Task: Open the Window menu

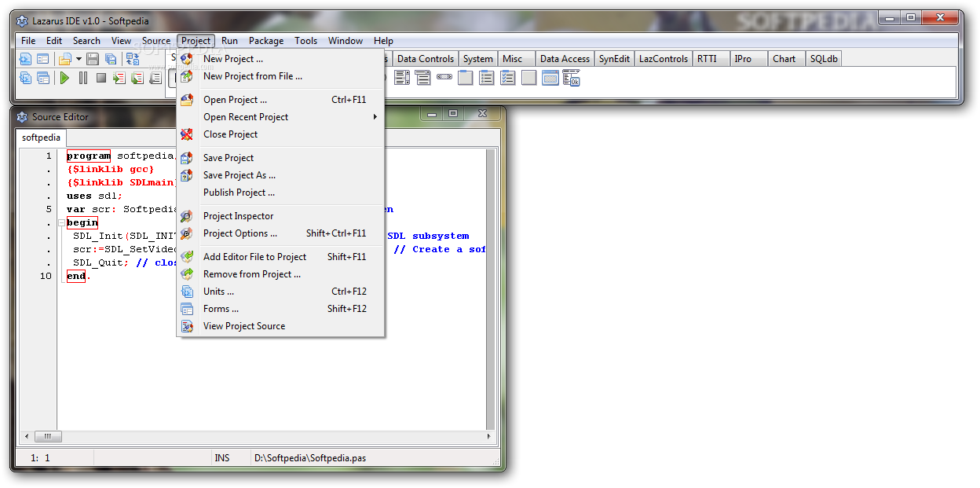Action: (346, 41)
